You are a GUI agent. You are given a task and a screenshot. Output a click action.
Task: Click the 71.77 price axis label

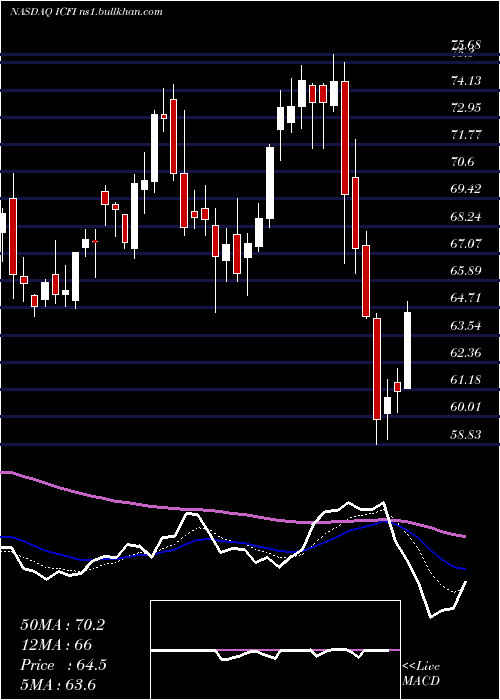pos(466,134)
